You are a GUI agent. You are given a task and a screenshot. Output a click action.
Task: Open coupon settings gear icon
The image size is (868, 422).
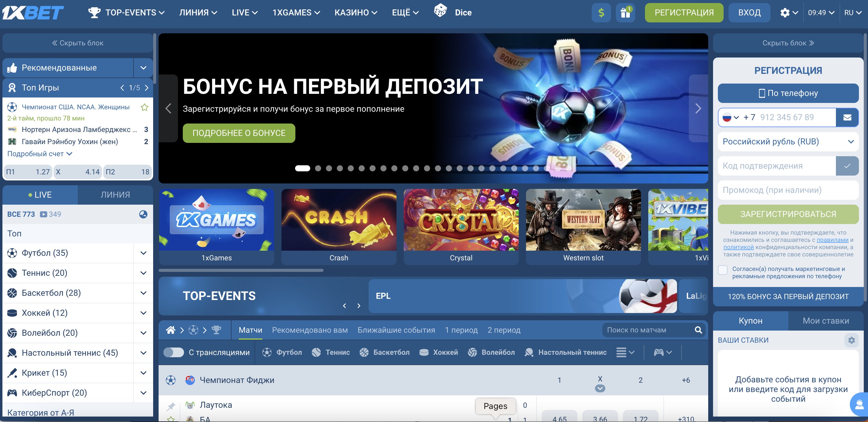click(851, 340)
